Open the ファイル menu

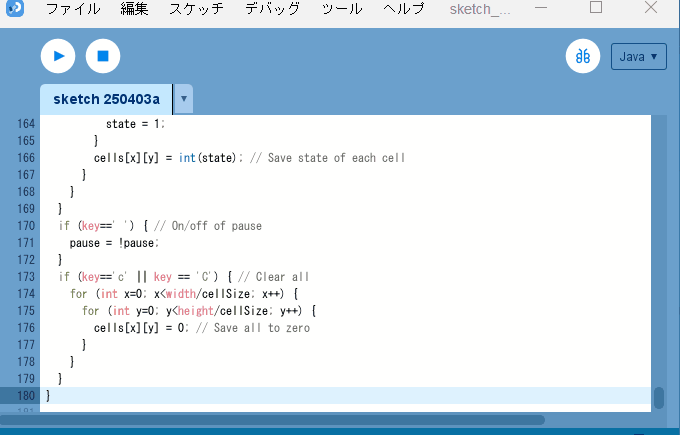pyautogui.click(x=73, y=9)
